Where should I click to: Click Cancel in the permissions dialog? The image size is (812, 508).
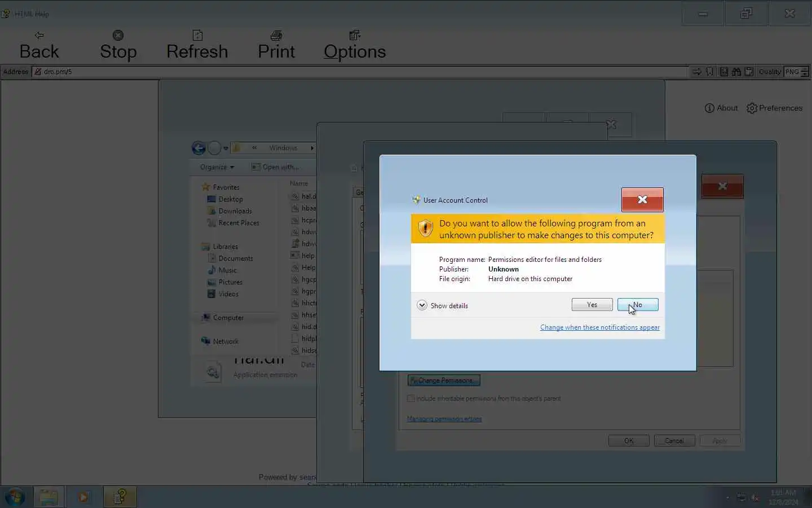674,441
